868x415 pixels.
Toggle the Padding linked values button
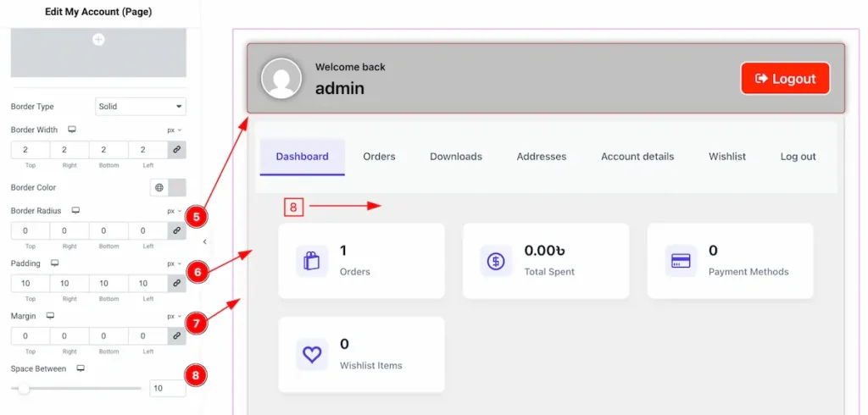(176, 283)
